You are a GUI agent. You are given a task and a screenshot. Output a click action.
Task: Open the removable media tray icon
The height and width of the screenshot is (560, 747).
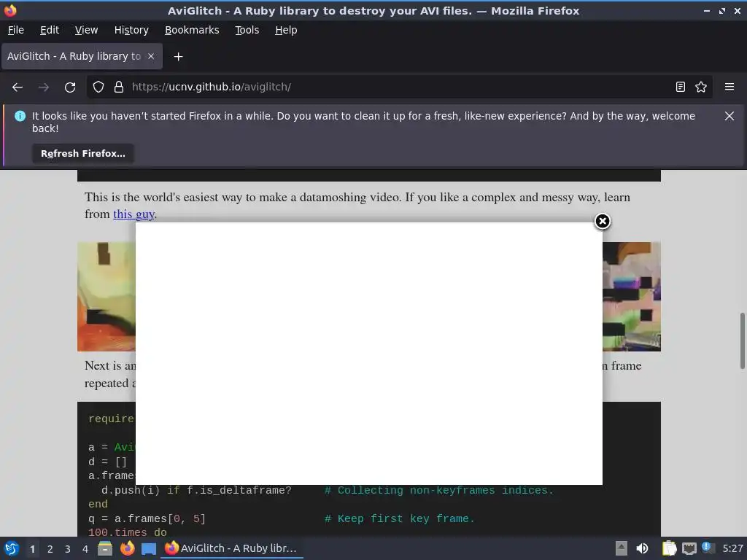tap(621, 548)
